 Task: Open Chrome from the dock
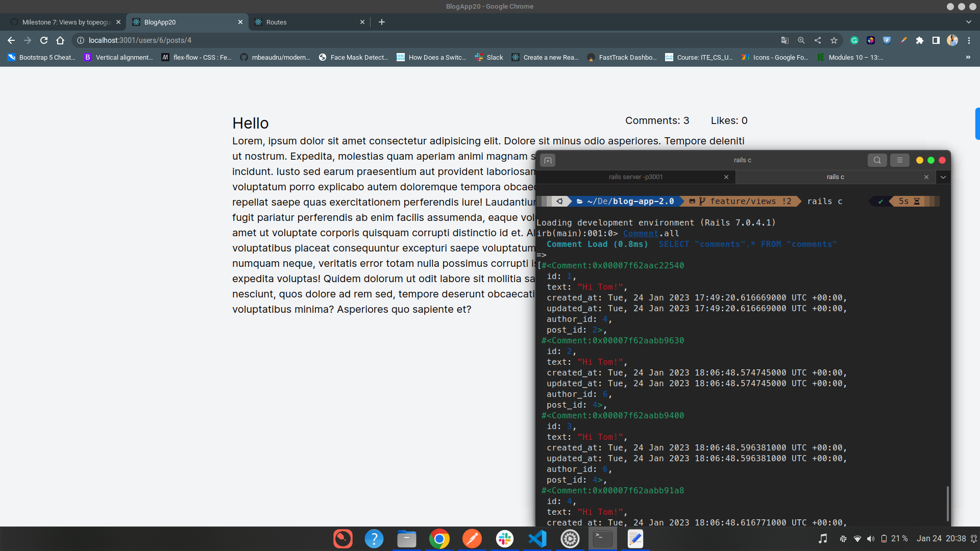(439, 538)
